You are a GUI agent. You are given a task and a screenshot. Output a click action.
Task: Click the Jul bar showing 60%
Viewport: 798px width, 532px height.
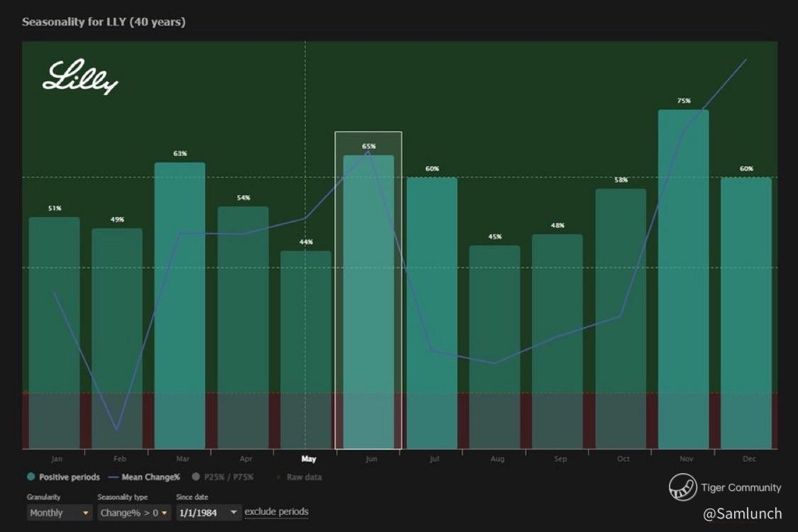[x=432, y=313]
